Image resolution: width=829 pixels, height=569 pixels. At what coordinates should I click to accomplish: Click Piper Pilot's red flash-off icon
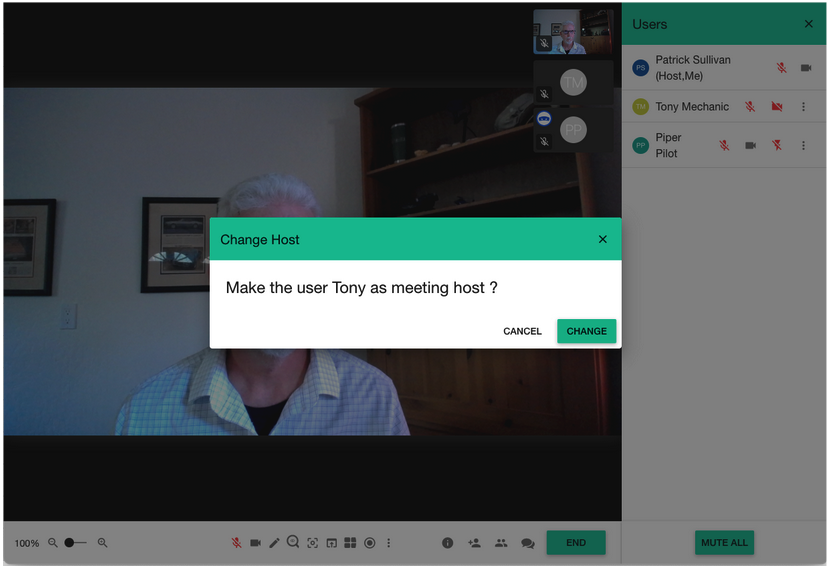pos(777,145)
